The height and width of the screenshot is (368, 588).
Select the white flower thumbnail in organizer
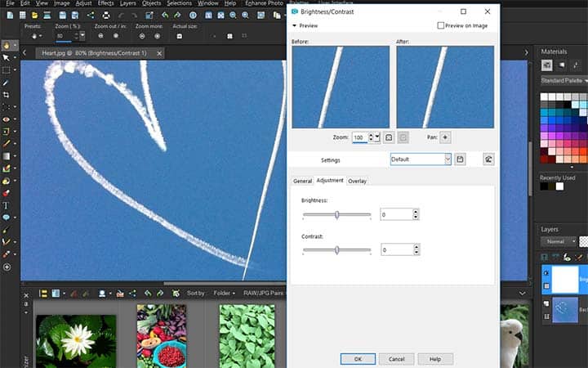[x=76, y=341]
